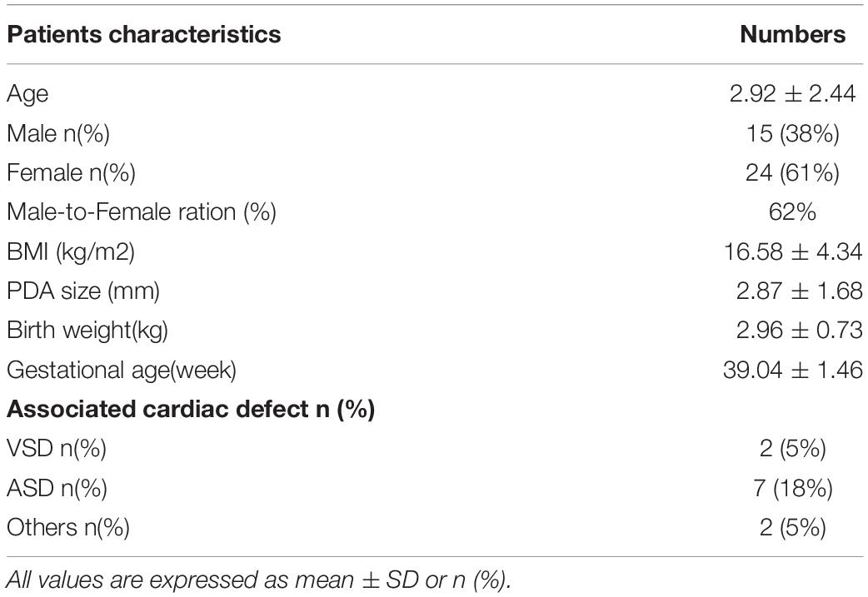Click the value 2.87 ± 1.68
This screenshot has width=868, height=597.
[x=799, y=291]
